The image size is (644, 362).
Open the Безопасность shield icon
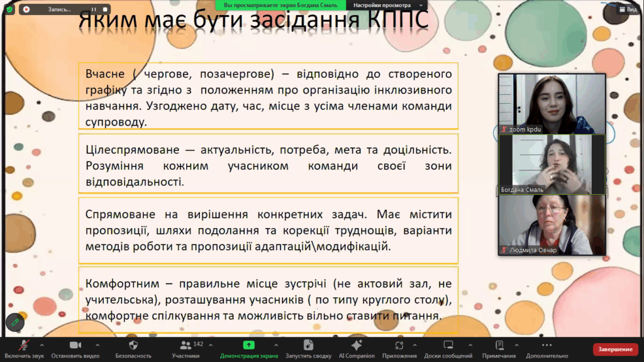point(133,346)
